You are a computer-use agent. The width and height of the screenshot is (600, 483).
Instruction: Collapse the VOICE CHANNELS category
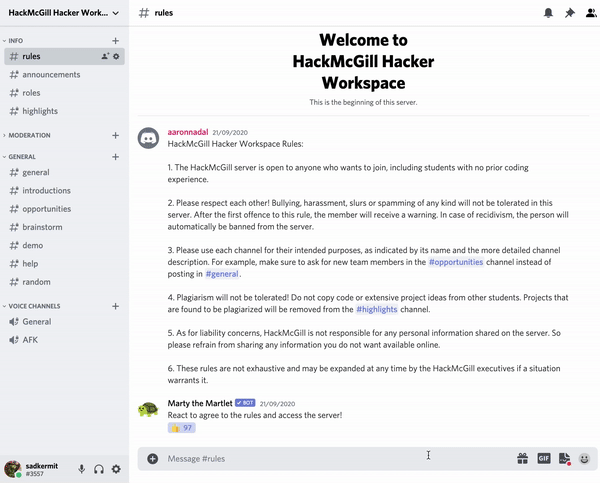[x=35, y=306]
